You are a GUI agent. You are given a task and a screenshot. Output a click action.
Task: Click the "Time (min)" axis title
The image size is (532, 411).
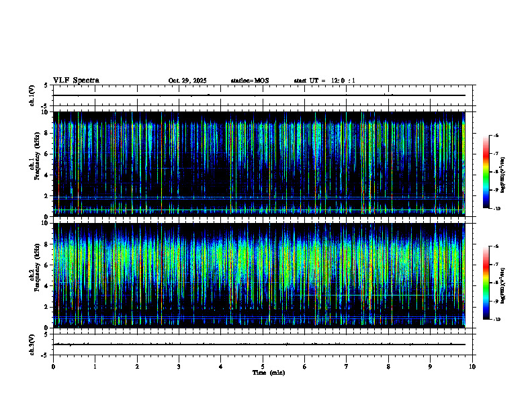coord(269,373)
